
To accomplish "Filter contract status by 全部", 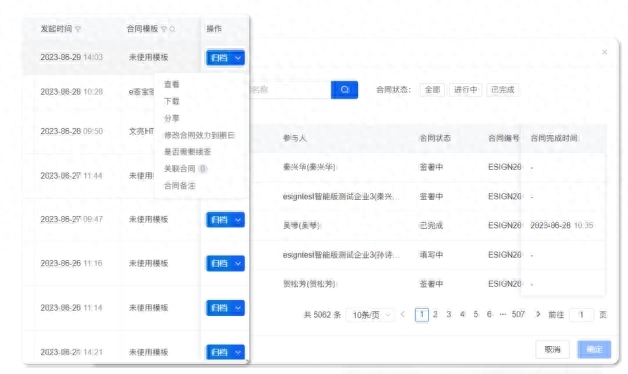I will click(432, 90).
